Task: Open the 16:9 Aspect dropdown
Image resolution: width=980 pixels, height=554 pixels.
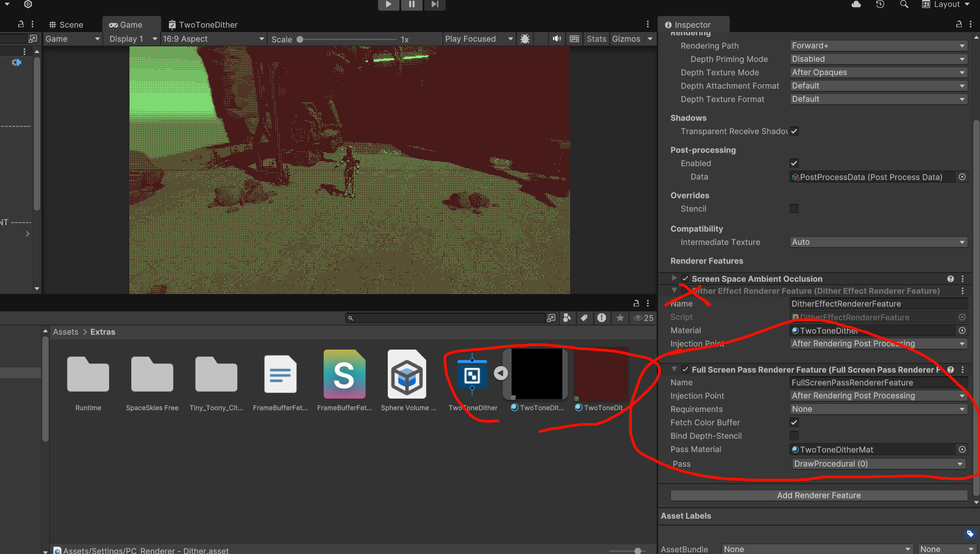Action: 213,39
